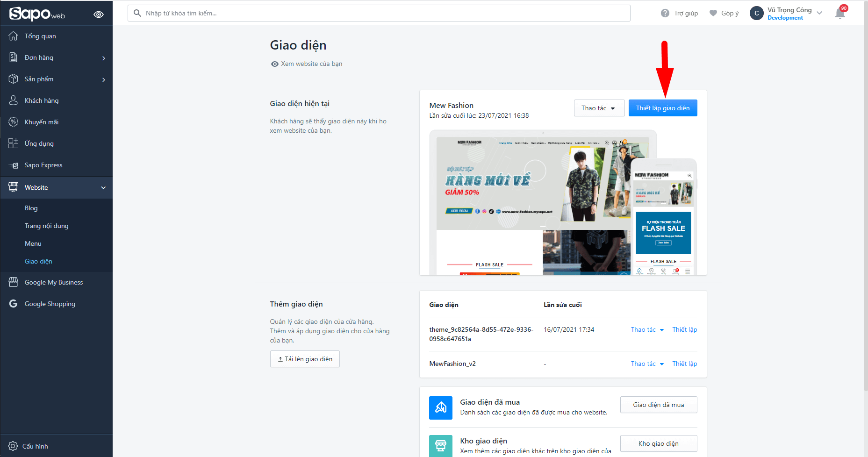868x457 pixels.
Task: Click the teal Kho giao diện store icon
Action: pos(441,446)
